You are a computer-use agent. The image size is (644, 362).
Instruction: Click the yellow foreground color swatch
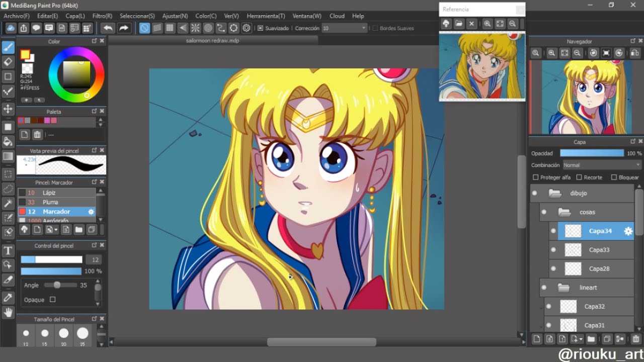[x=25, y=54]
